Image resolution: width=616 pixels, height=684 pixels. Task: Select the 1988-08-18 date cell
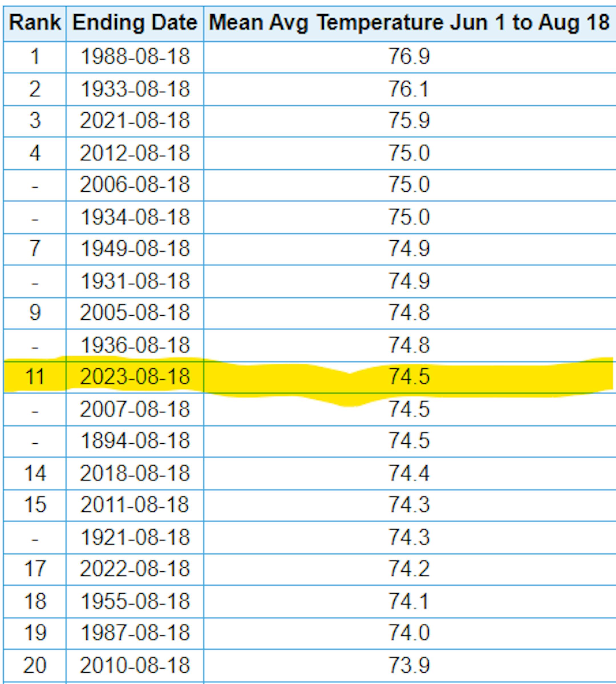[135, 56]
